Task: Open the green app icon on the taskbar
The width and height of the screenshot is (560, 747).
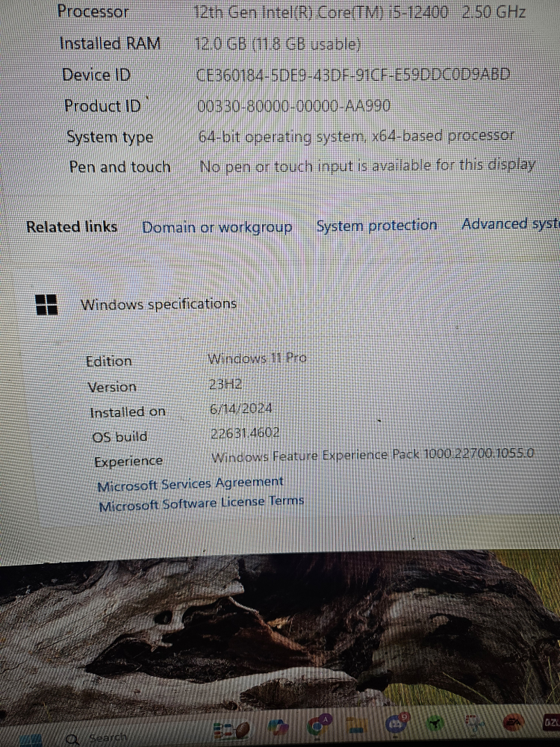Action: point(435,724)
